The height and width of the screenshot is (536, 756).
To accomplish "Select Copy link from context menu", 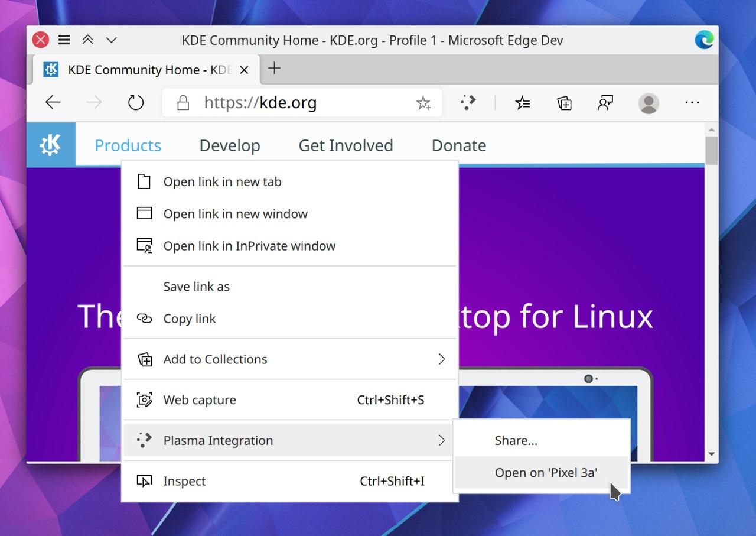I will point(290,319).
